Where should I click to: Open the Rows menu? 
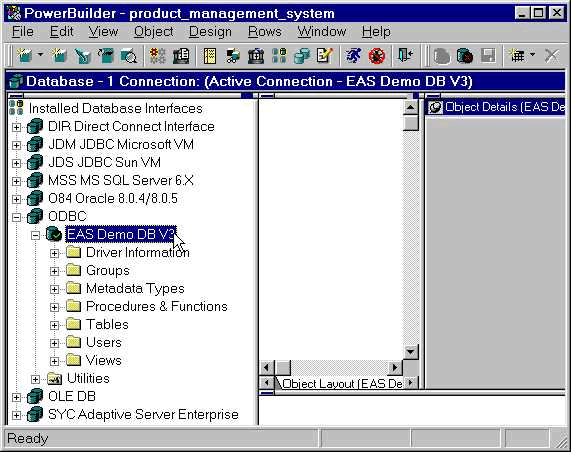[x=265, y=32]
